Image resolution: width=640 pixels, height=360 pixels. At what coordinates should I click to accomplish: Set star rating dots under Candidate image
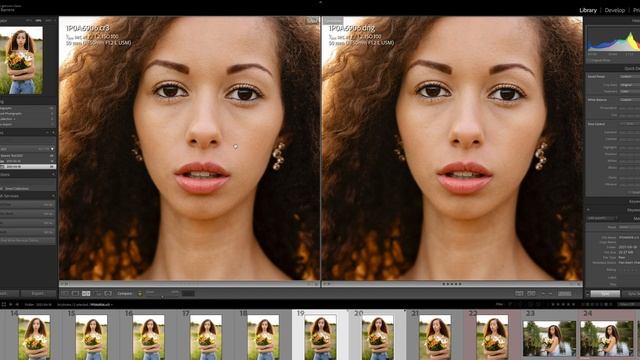(452, 284)
